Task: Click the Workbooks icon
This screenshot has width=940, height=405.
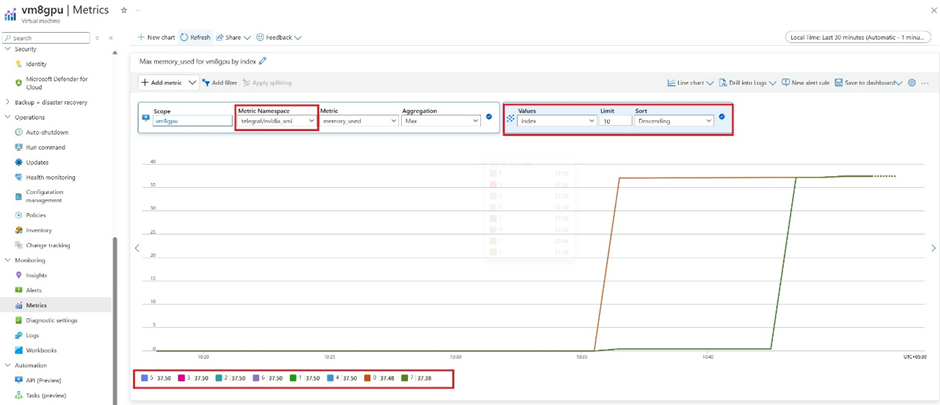Action: click(19, 350)
